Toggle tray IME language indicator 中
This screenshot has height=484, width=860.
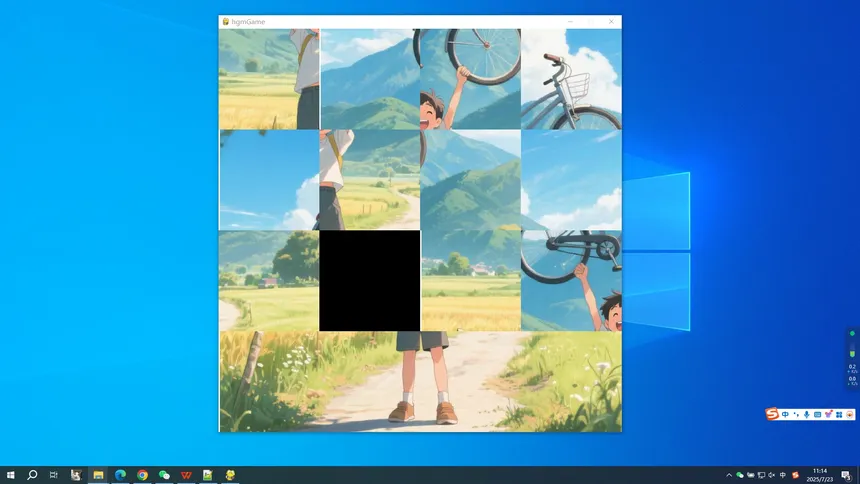[783, 475]
